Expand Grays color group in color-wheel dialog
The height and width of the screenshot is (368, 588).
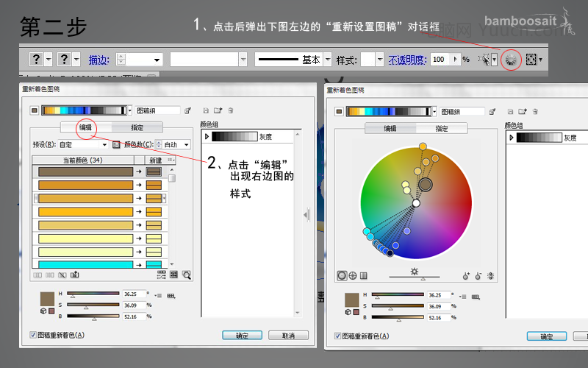pyautogui.click(x=511, y=138)
